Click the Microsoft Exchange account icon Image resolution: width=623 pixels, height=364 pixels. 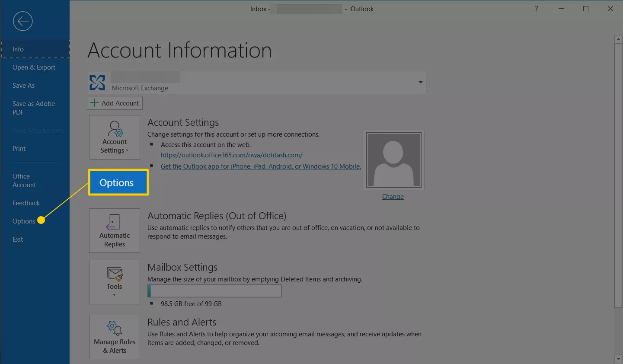[97, 82]
